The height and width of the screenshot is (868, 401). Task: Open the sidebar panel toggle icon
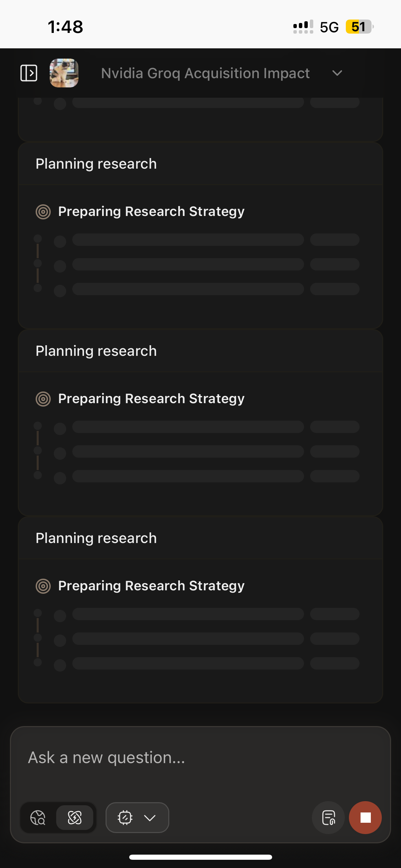(x=29, y=73)
